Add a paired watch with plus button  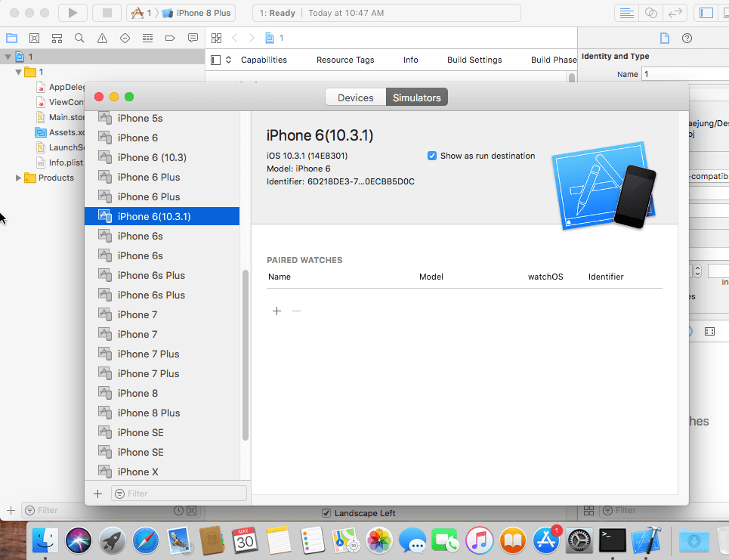pos(276,311)
